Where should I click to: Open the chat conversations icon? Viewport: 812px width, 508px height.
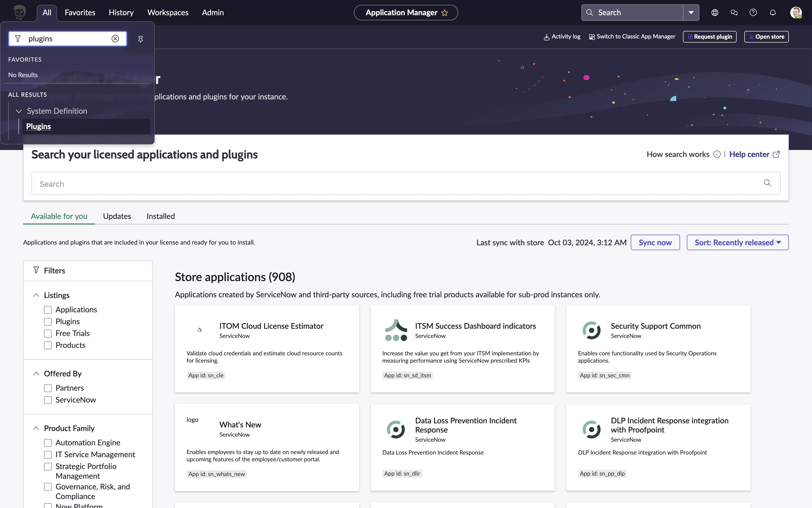point(734,12)
